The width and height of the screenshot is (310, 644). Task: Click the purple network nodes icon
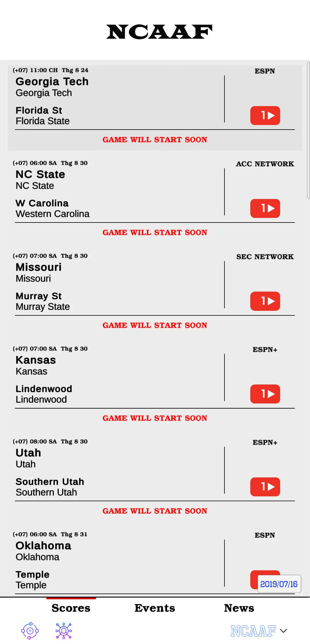click(x=64, y=631)
